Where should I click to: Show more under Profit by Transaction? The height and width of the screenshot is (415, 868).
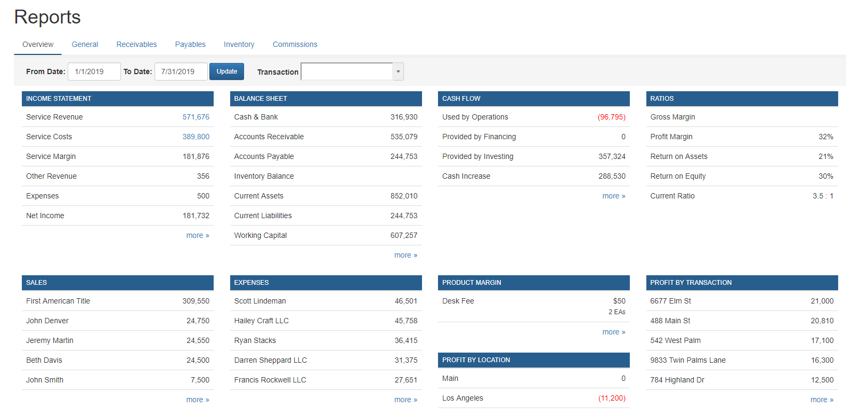coord(821,400)
